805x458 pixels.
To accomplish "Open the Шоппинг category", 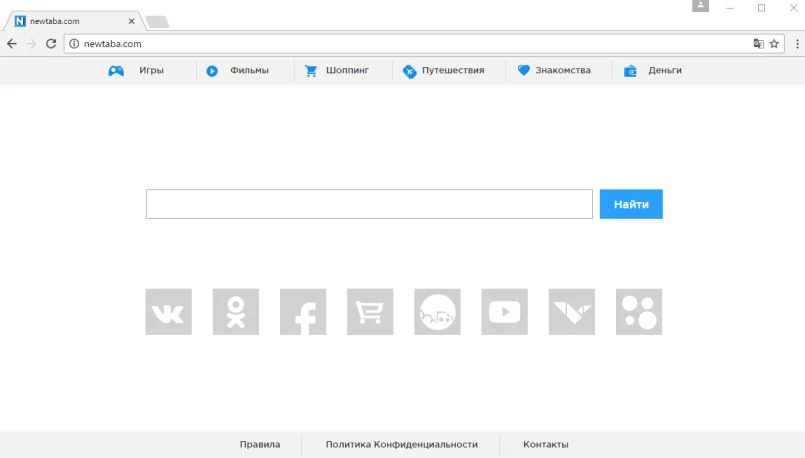I will pos(347,70).
